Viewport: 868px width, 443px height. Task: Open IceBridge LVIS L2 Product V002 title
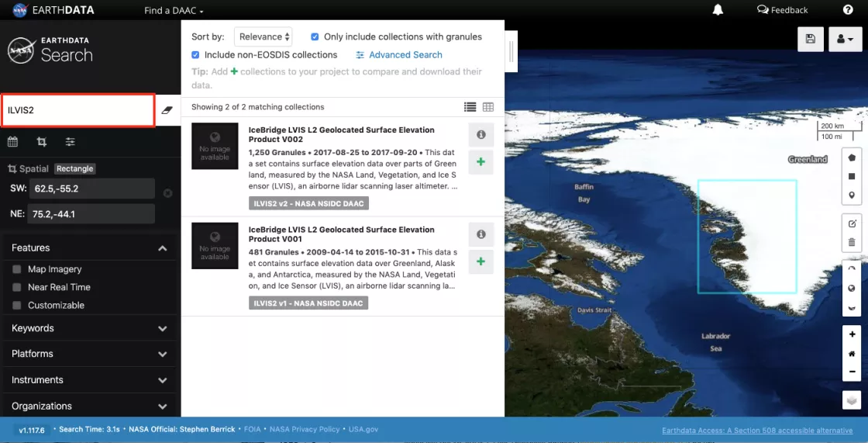coord(342,135)
